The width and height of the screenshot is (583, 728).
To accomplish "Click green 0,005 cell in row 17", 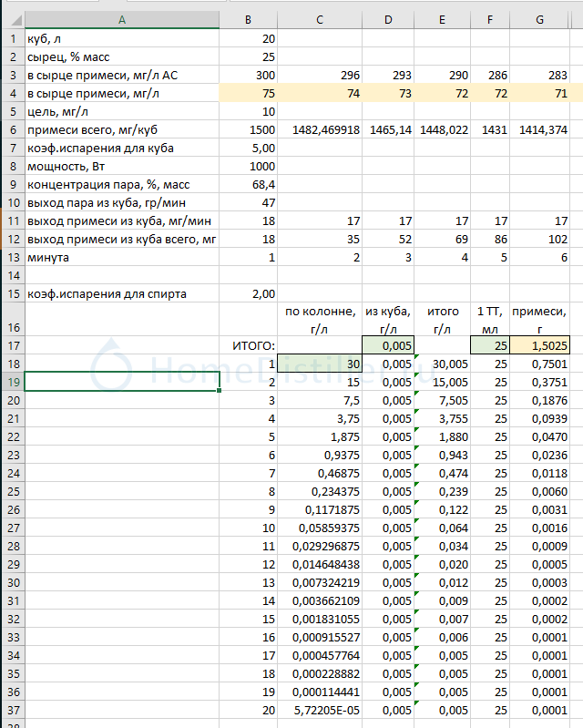I will click(x=388, y=345).
